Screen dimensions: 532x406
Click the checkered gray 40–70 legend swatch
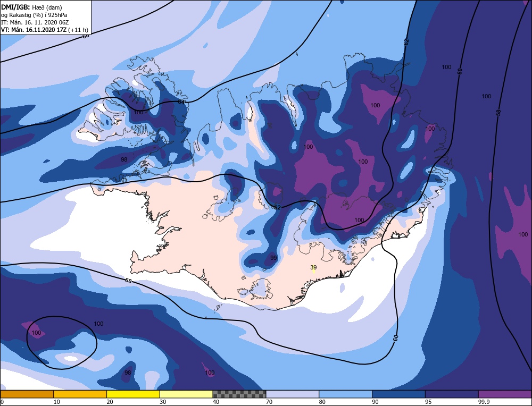point(239,394)
